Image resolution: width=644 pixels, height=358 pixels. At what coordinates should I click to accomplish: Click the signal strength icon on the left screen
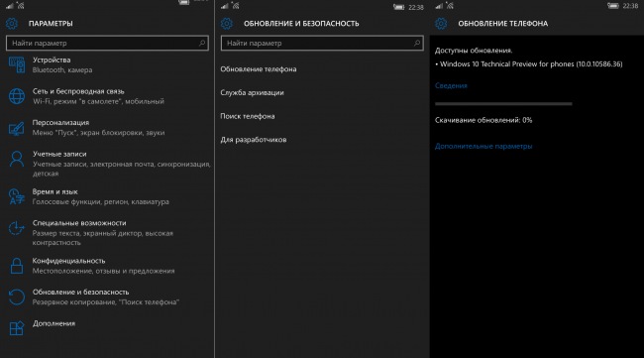[10, 6]
